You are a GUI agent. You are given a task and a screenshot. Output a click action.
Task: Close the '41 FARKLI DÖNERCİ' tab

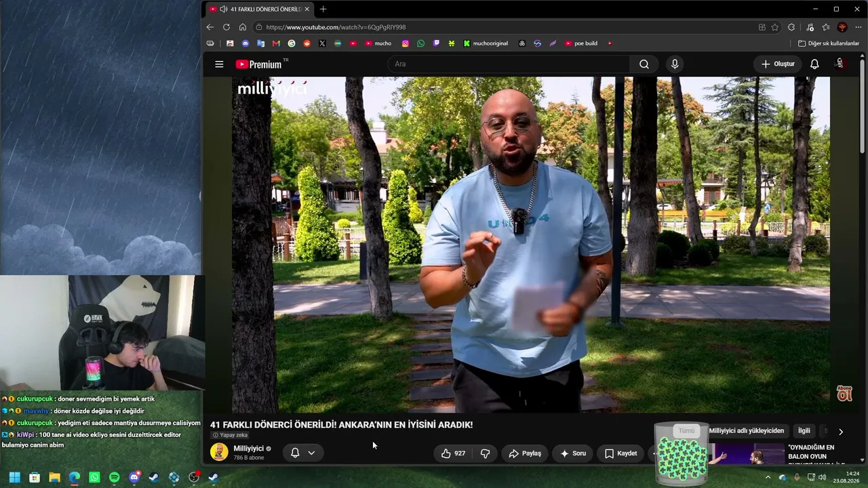[x=307, y=9]
